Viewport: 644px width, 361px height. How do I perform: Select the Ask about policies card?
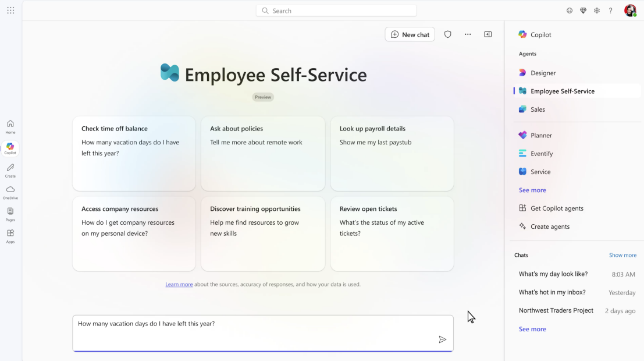click(x=263, y=153)
